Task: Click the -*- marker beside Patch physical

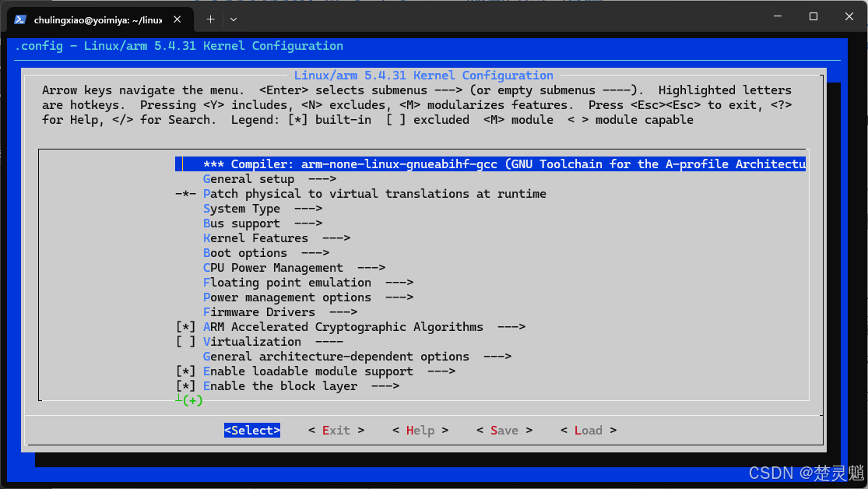Action: pyautogui.click(x=185, y=194)
